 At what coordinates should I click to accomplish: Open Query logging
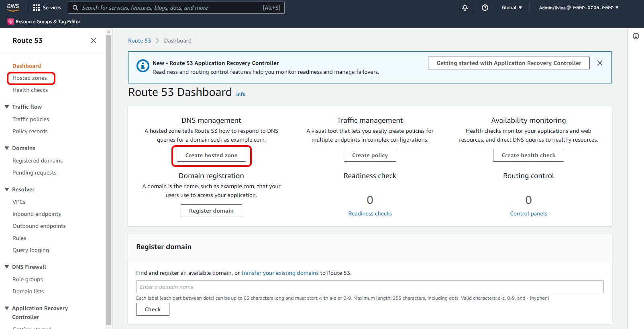click(31, 250)
